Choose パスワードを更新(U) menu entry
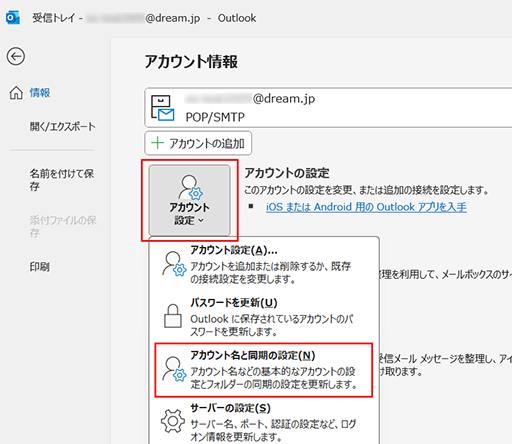The height and width of the screenshot is (444, 512). [x=263, y=317]
